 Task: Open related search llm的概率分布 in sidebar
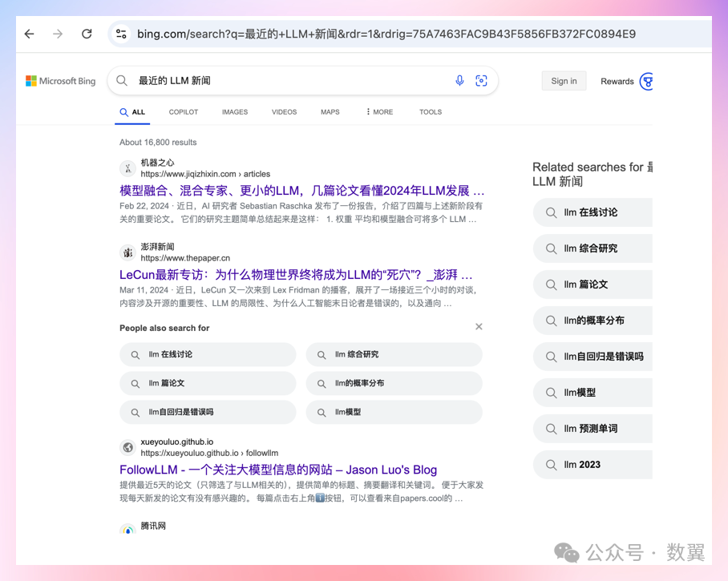coord(593,321)
